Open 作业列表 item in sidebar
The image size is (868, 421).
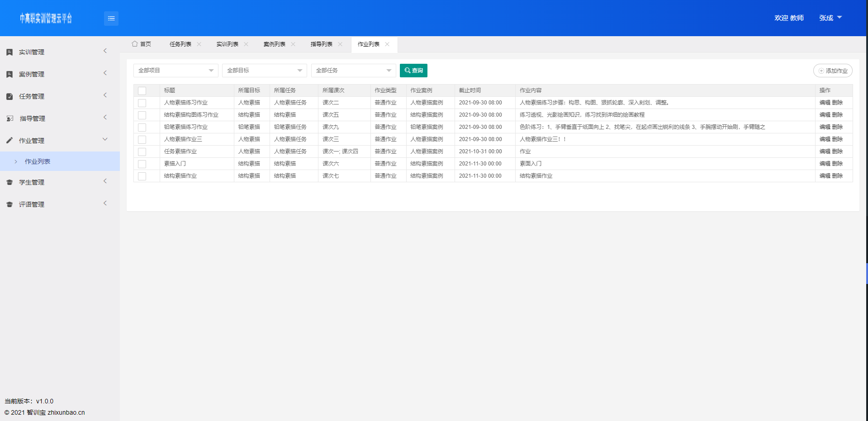38,161
